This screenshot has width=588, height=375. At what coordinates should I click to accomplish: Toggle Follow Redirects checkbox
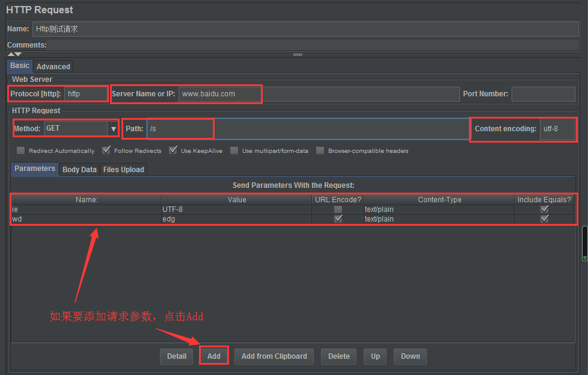pyautogui.click(x=106, y=150)
